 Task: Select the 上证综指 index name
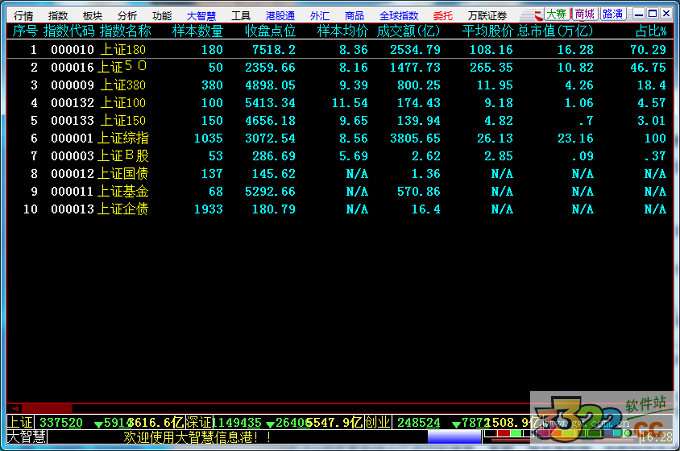tap(123, 138)
